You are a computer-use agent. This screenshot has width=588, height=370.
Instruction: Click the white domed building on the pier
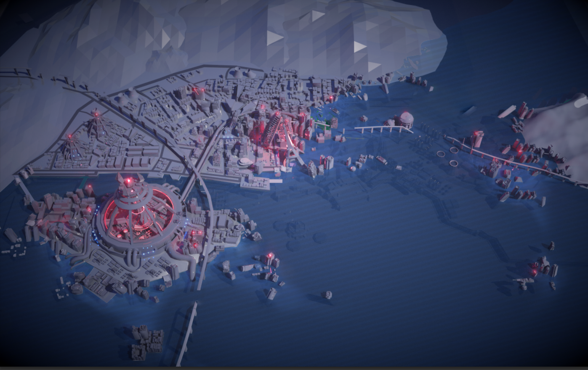(x=406, y=120)
